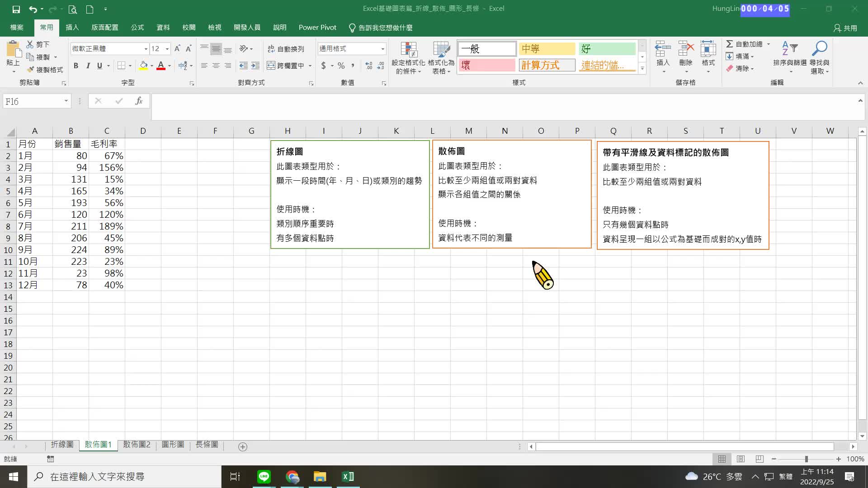Open Find & Select (尋找與選取) magnifier
Image resolution: width=868 pixels, height=488 pixels.
[x=820, y=57]
